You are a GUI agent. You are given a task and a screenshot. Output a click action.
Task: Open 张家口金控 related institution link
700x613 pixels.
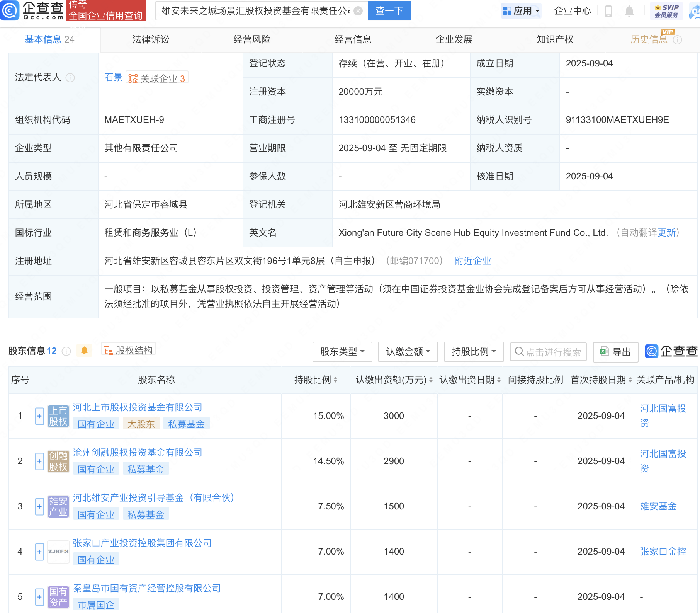663,552
